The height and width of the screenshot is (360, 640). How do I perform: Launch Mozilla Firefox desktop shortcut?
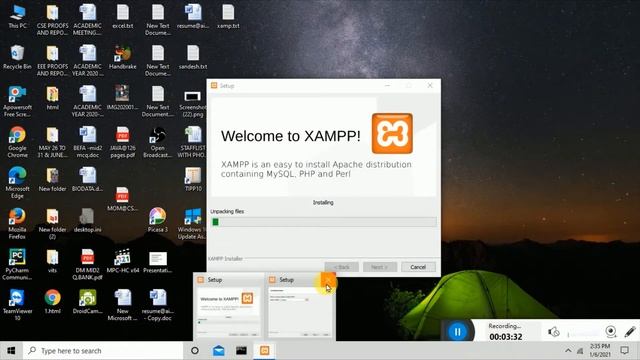coord(17,224)
